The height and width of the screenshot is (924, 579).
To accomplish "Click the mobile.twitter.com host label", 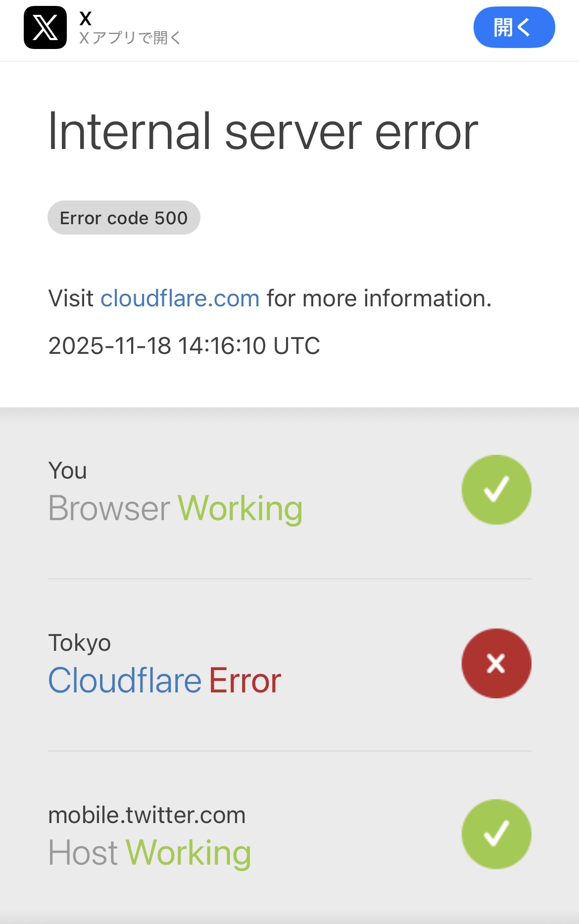I will 146,815.
